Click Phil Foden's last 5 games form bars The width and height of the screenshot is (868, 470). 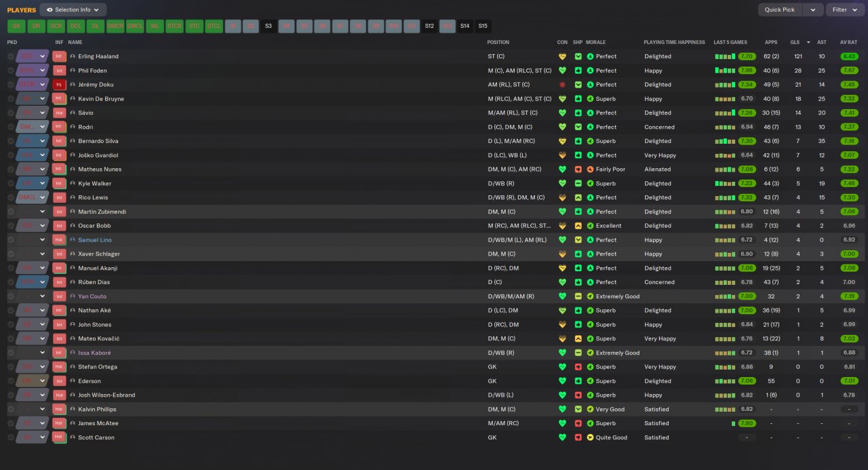click(x=725, y=71)
